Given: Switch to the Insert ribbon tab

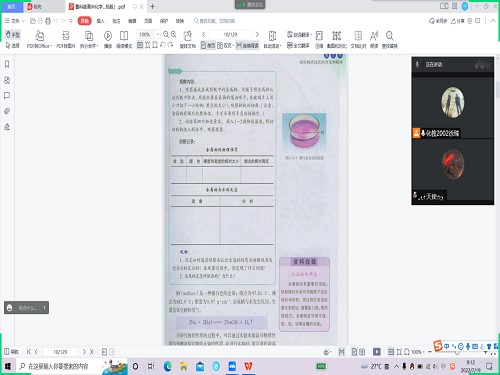Looking at the screenshot, I should pyautogui.click(x=100, y=21).
